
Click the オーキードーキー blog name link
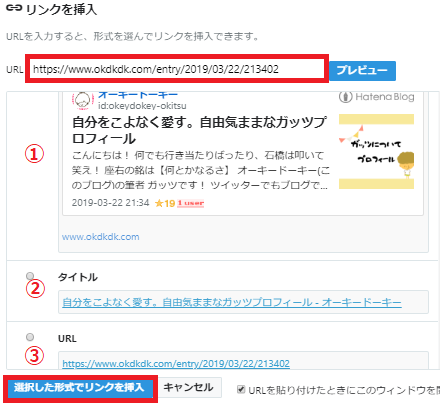138,95
